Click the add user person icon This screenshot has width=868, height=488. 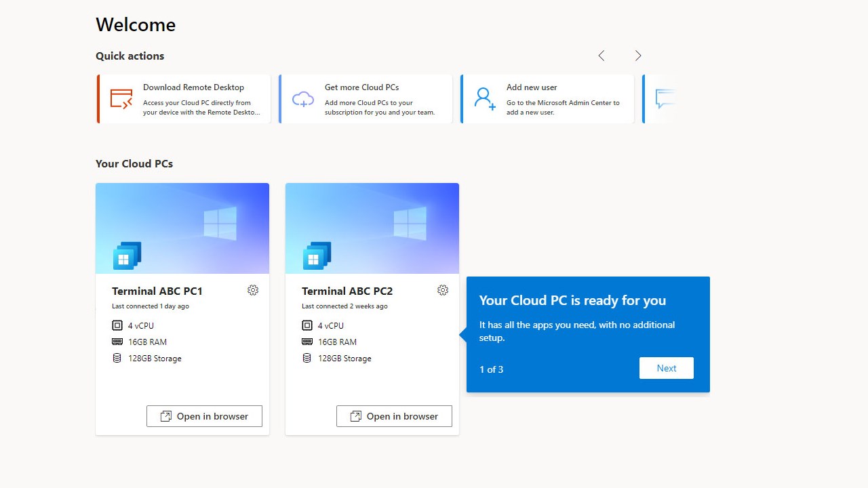pyautogui.click(x=485, y=99)
